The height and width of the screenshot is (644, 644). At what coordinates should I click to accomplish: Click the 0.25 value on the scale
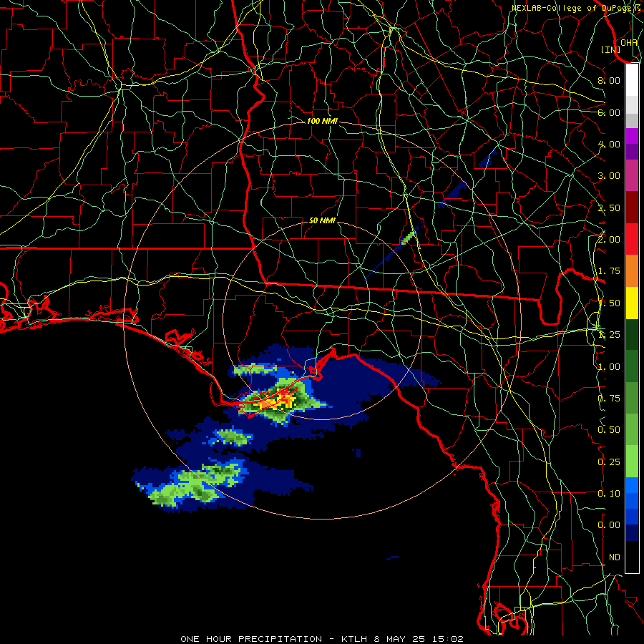point(609,462)
